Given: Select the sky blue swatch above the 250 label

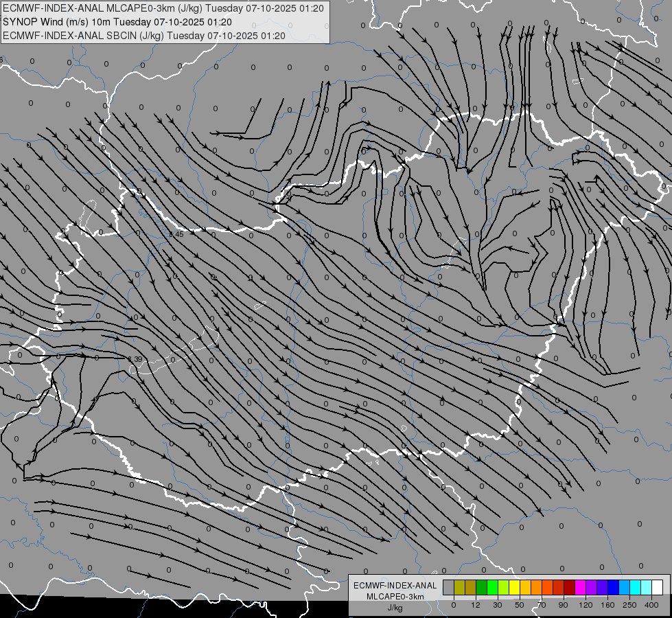Looking at the screenshot, I should (x=625, y=587).
